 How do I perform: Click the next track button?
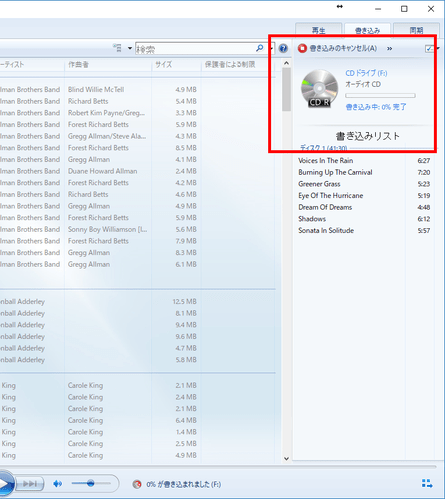click(x=30, y=484)
